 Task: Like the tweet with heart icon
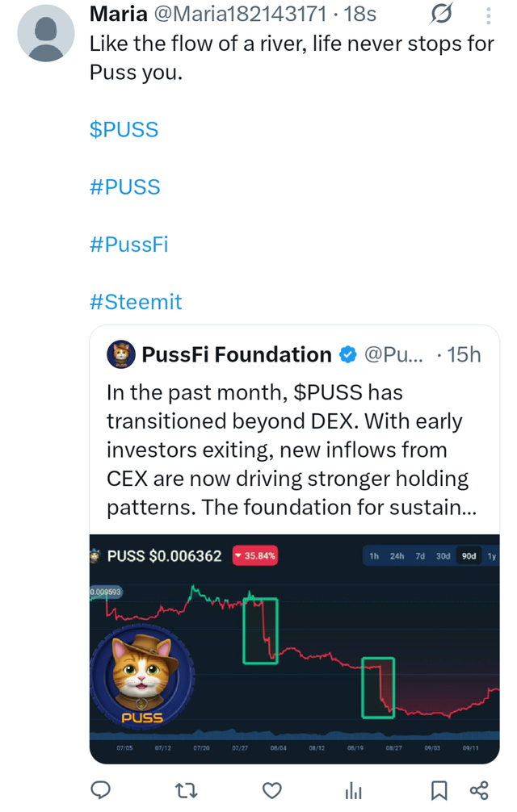[x=273, y=789]
